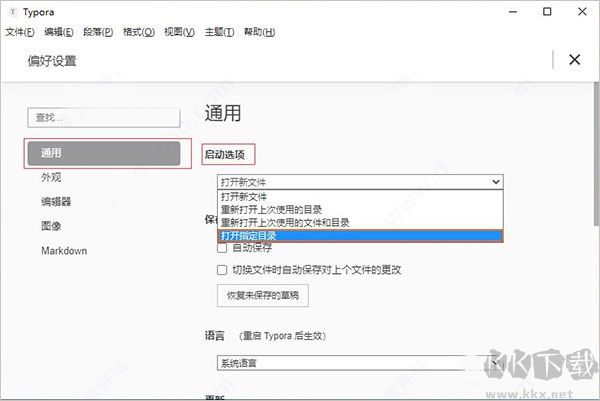Open the 帮助(H) menu
The image size is (600, 401).
[x=259, y=32]
